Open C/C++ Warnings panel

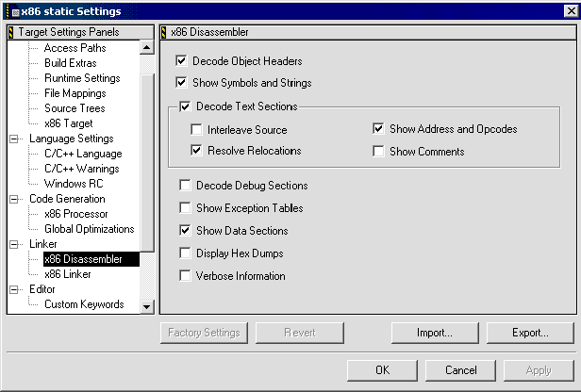[x=82, y=169]
